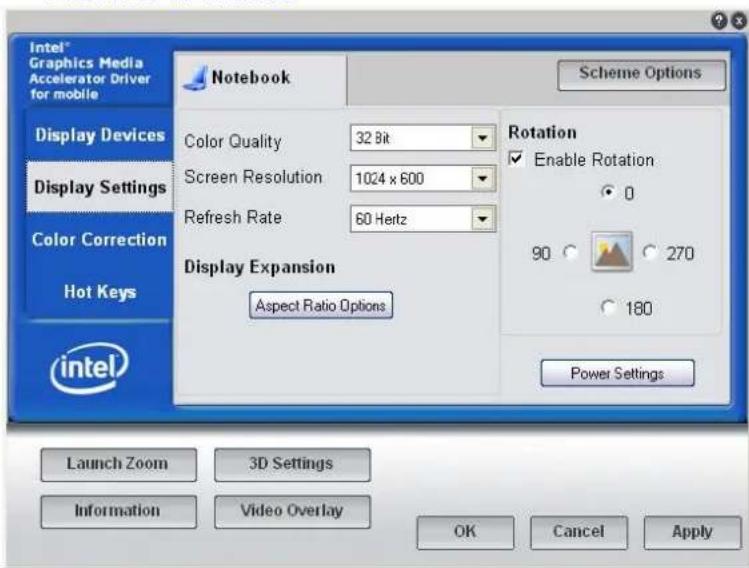749x568 pixels.
Task: Click the Screen Resolution label
Action: coord(253,177)
